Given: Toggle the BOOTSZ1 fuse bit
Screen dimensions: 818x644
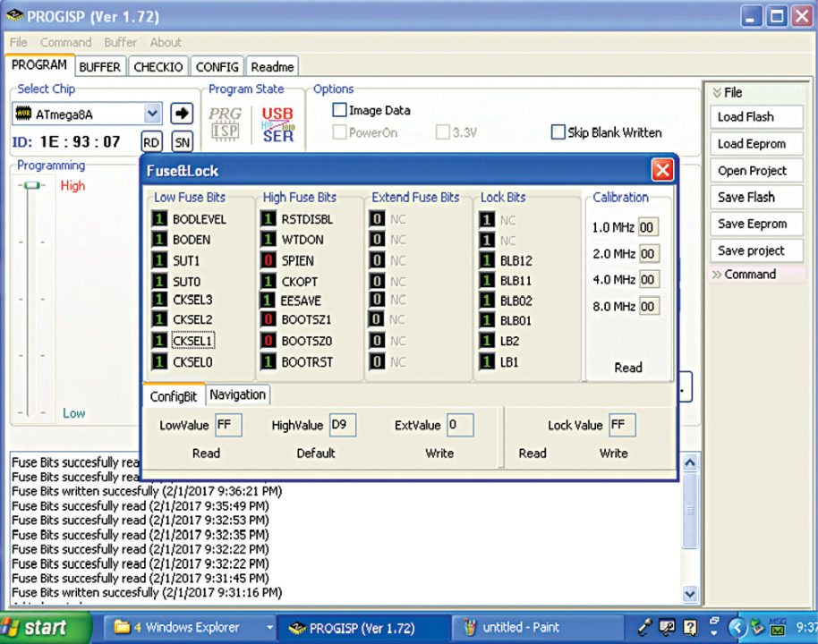Looking at the screenshot, I should point(268,319).
